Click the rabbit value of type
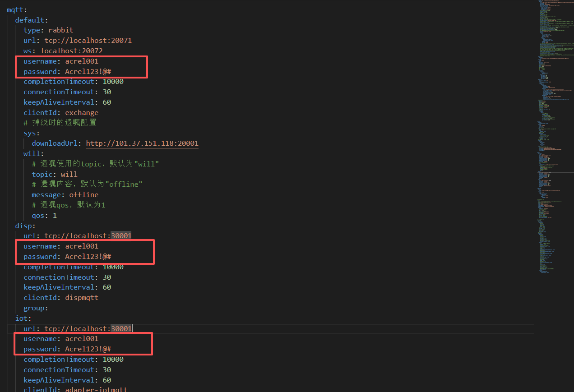 coord(61,30)
